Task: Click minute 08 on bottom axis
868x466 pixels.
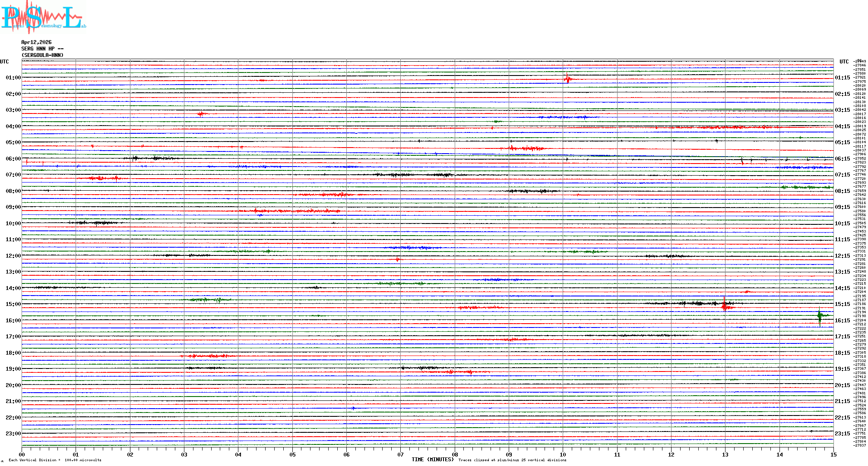Action: tap(455, 454)
